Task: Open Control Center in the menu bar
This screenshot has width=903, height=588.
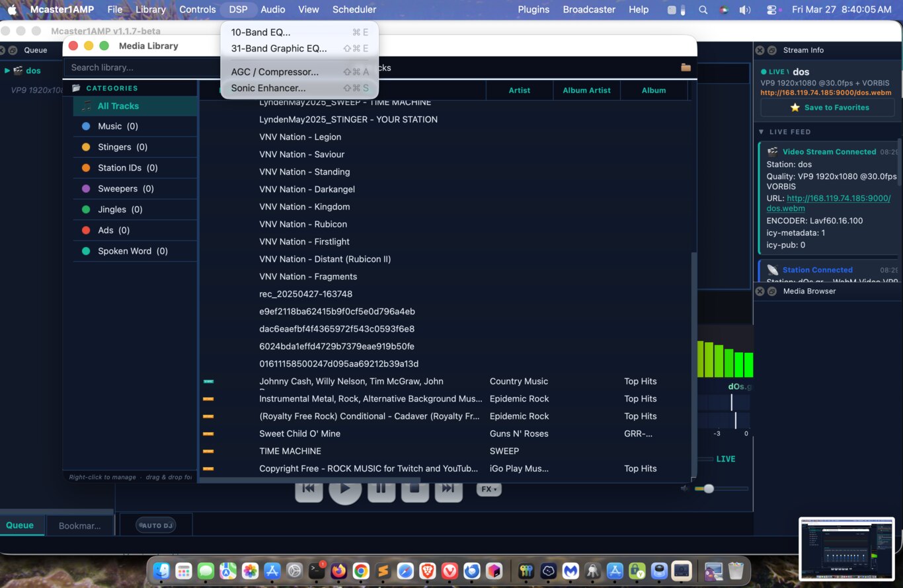Action: point(771,10)
